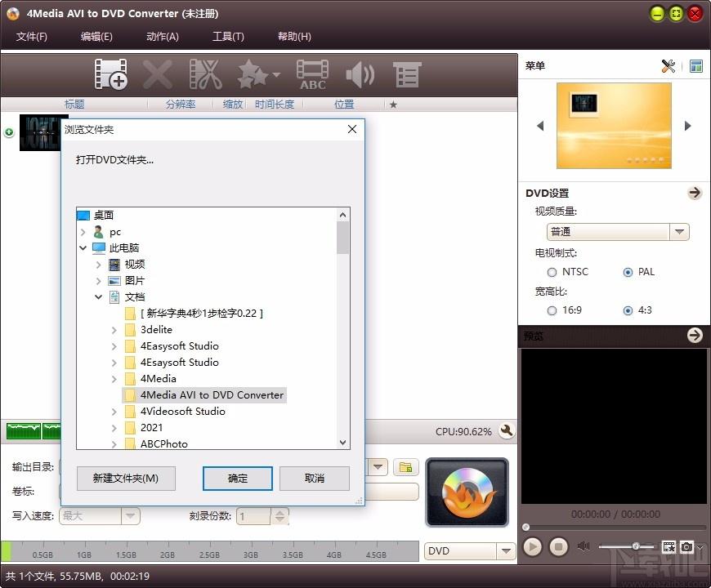Image resolution: width=711 pixels, height=588 pixels.
Task: Select 4Easysoft Studio folder
Action: click(180, 346)
